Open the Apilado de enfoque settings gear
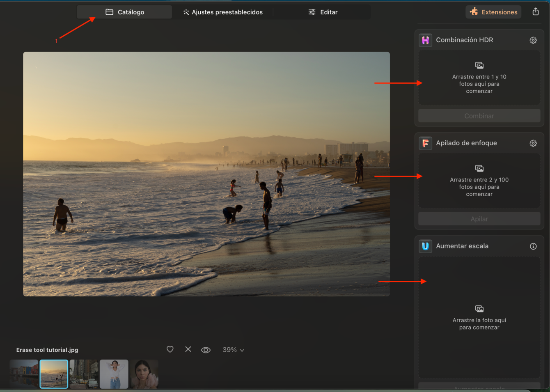 (533, 143)
